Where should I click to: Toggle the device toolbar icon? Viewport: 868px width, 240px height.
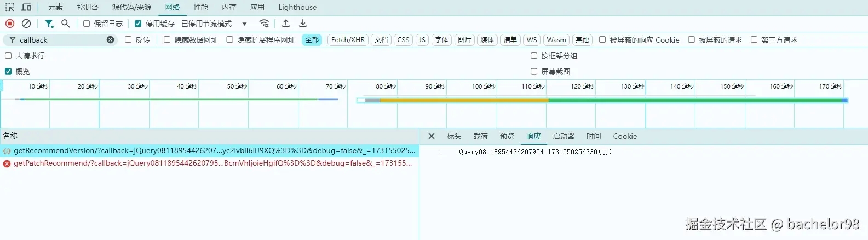click(26, 7)
